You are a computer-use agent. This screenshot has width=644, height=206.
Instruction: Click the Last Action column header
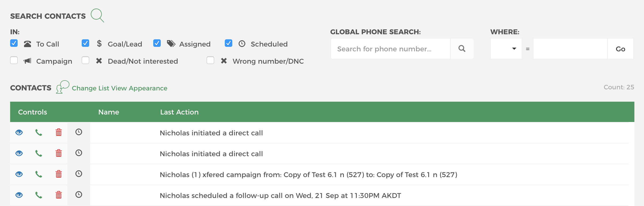click(x=179, y=112)
